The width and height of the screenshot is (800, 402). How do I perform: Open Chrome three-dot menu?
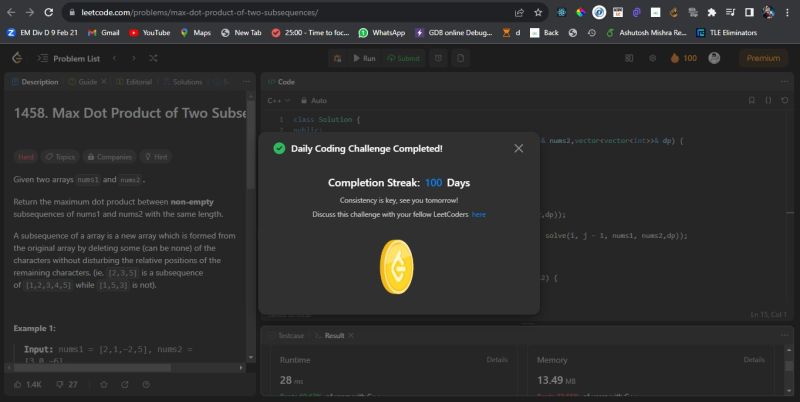pyautogui.click(x=788, y=12)
